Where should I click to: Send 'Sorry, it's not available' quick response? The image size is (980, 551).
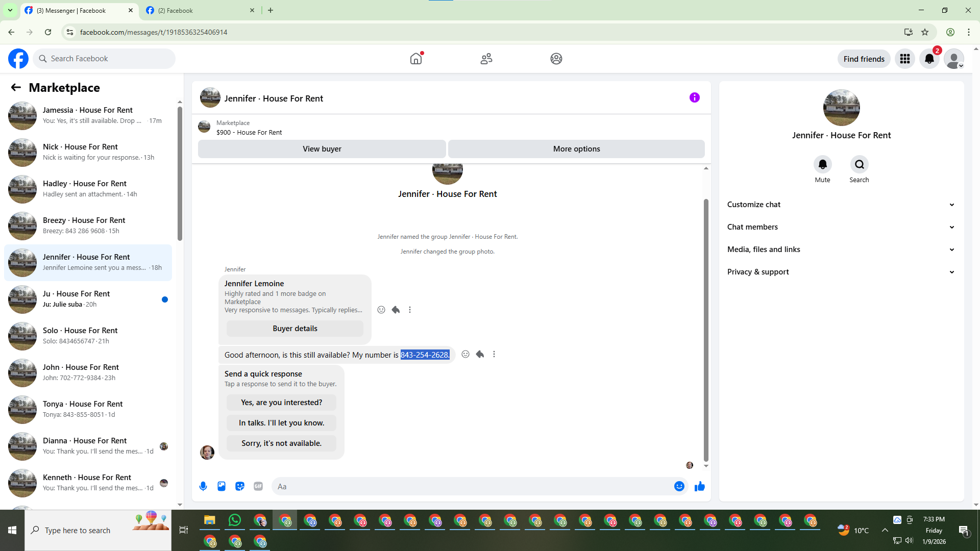[x=281, y=443]
